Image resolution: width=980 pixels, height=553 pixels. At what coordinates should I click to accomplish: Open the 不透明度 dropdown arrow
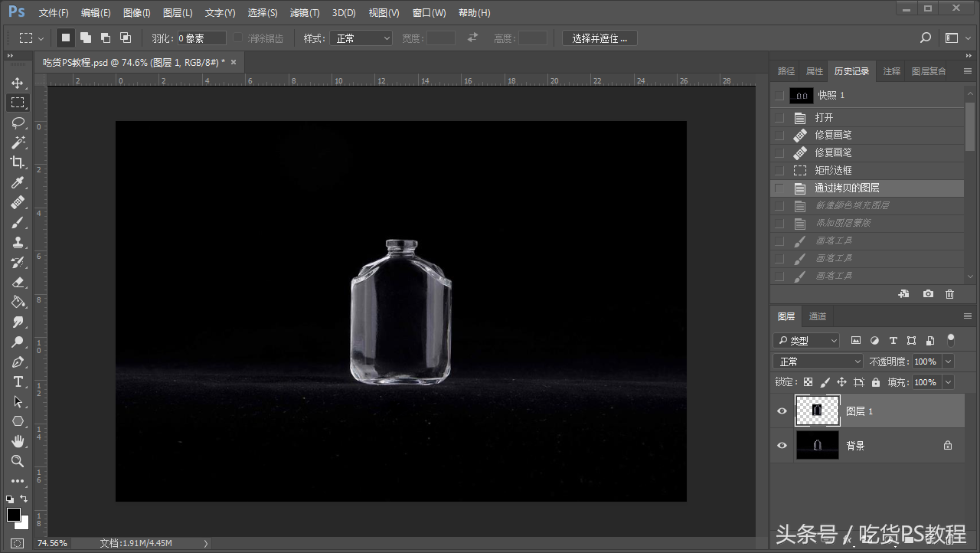tap(949, 362)
